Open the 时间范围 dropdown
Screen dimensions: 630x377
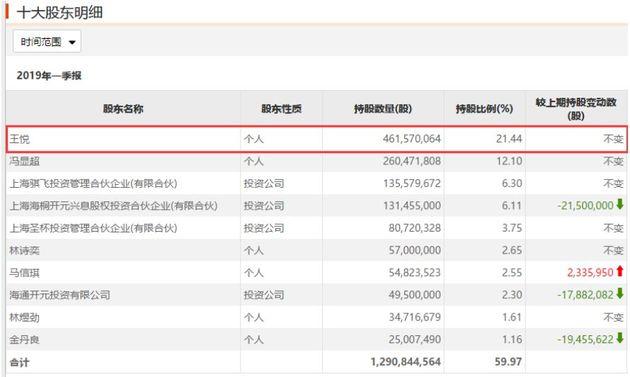pos(47,41)
